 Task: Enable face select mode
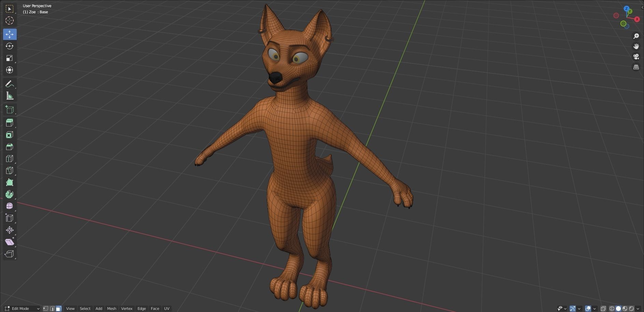click(59, 309)
